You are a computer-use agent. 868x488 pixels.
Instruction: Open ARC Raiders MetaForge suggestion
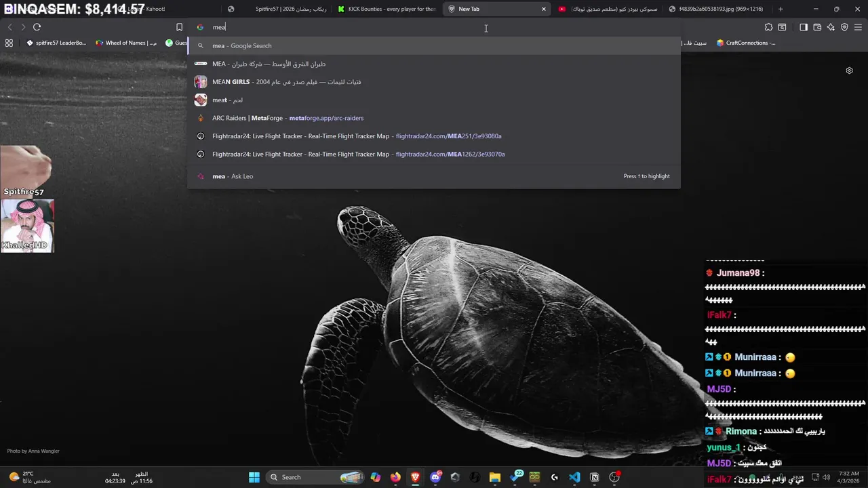[434, 118]
